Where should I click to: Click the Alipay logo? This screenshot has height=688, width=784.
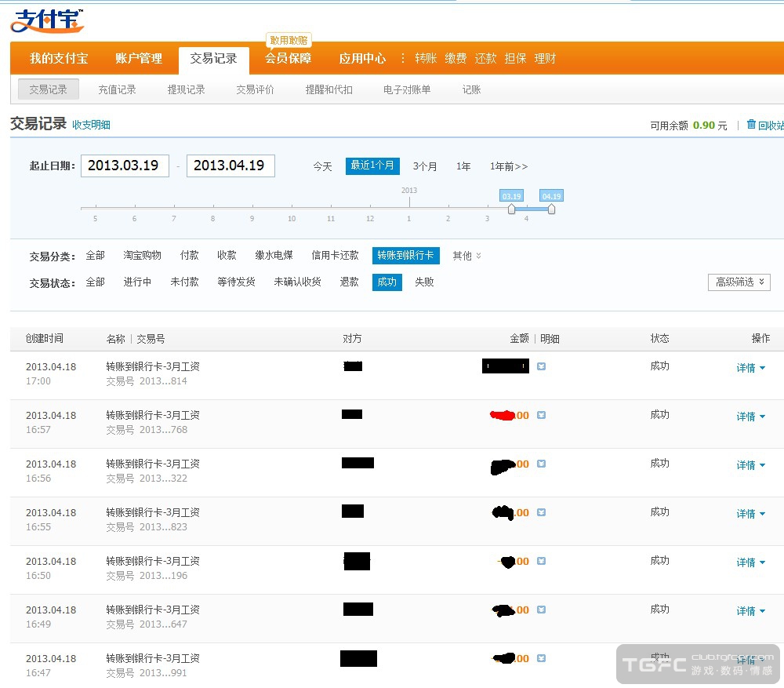coord(46,20)
